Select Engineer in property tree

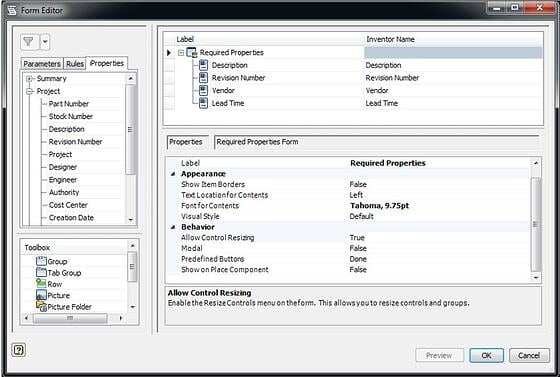63,180
